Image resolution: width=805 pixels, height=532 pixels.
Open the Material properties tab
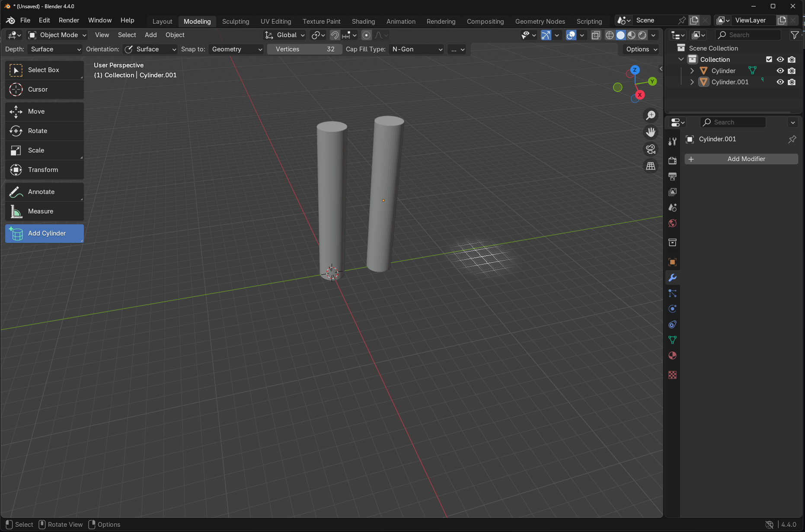(x=672, y=356)
